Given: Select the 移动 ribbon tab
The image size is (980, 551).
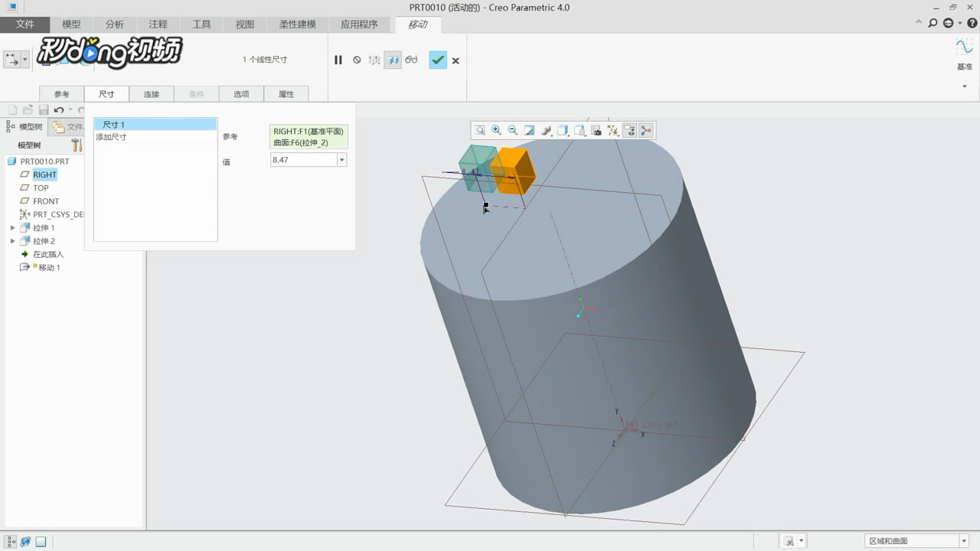Looking at the screenshot, I should (x=418, y=24).
